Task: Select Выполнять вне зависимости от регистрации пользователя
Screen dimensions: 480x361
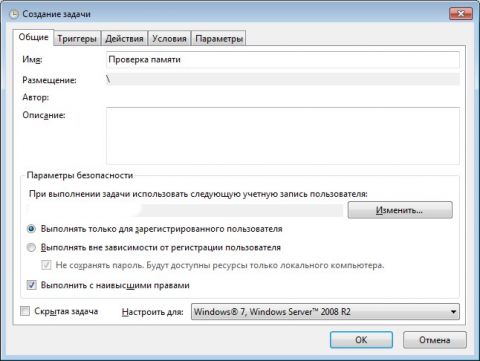Action: [x=31, y=247]
